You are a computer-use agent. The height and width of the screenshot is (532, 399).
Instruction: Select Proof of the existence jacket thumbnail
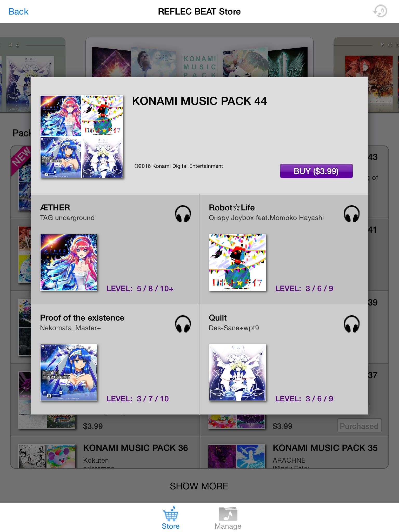pos(69,373)
